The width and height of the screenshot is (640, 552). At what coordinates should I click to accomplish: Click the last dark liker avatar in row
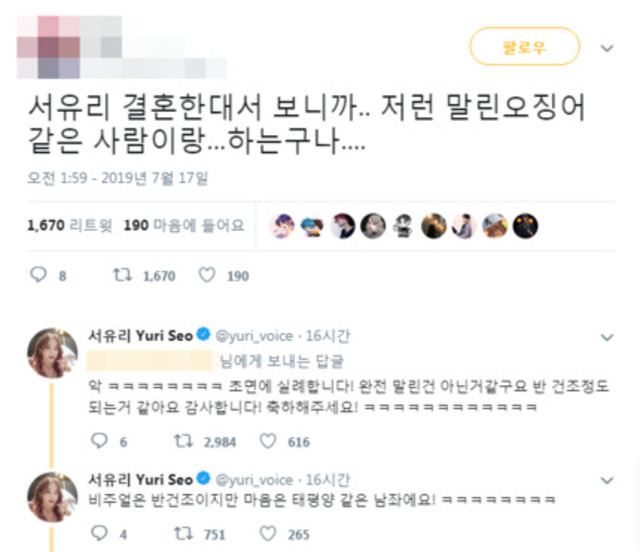pos(525,226)
